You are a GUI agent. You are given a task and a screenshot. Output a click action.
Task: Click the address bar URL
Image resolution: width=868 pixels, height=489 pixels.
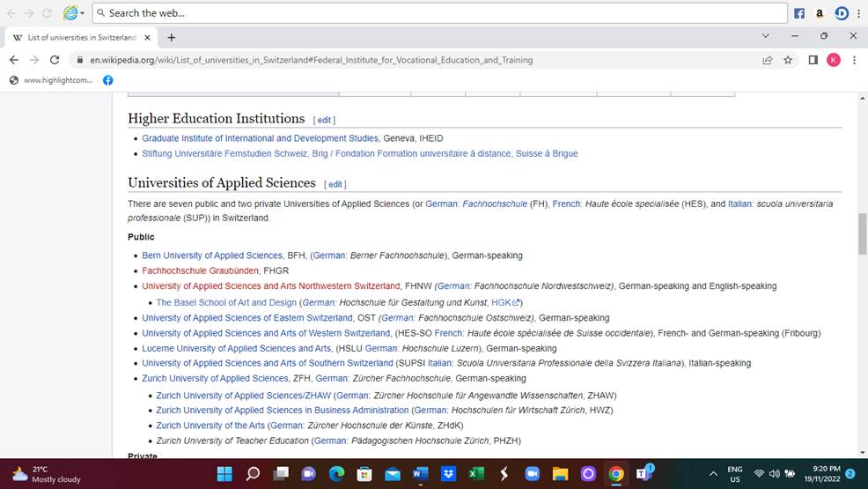[311, 60]
